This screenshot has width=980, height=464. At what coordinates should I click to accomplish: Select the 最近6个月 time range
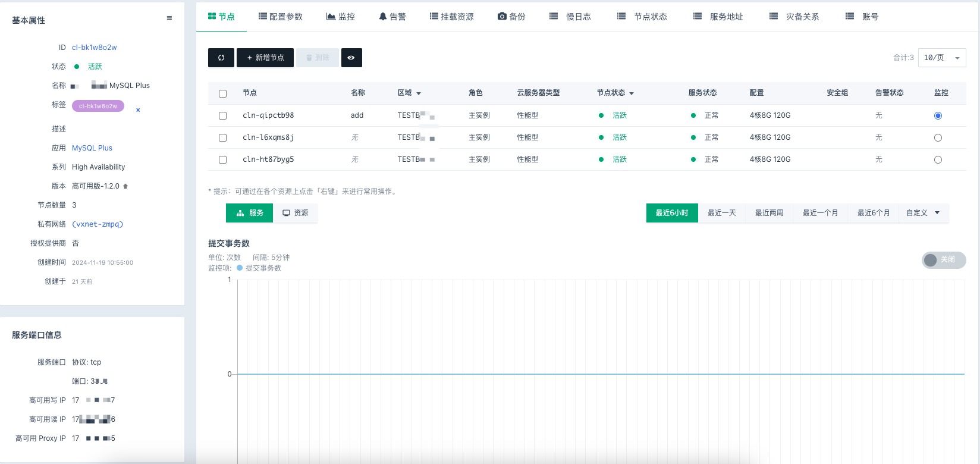pos(873,213)
